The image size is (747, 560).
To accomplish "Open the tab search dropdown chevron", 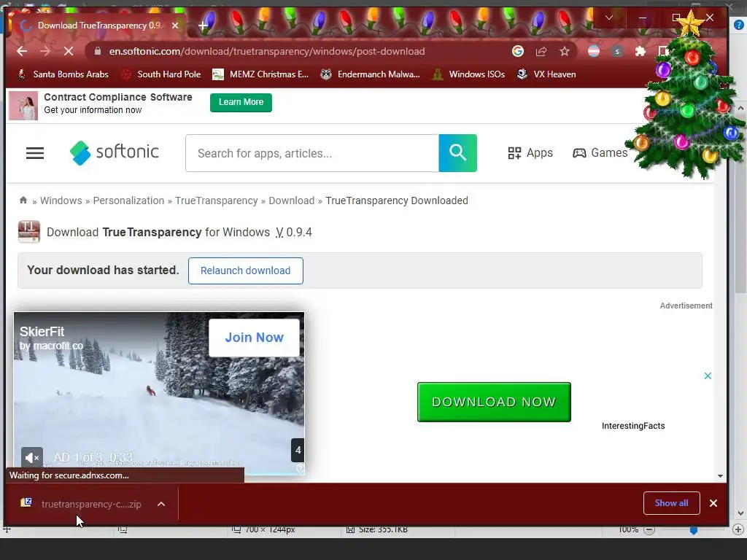I will tap(609, 17).
